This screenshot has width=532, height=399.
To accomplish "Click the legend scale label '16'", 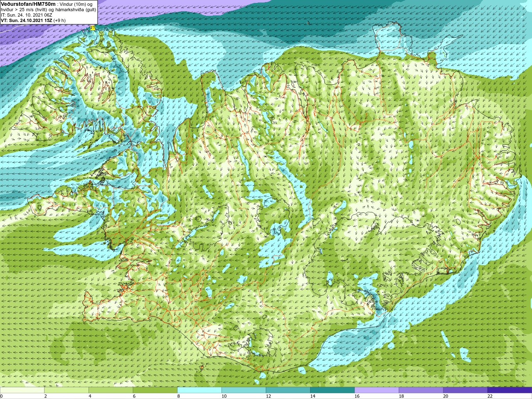I will pyautogui.click(x=357, y=396).
